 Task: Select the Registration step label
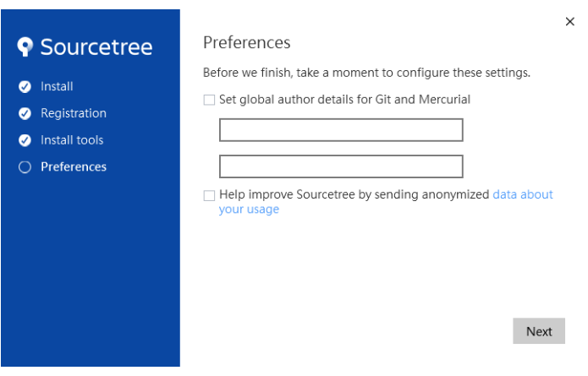click(x=74, y=113)
